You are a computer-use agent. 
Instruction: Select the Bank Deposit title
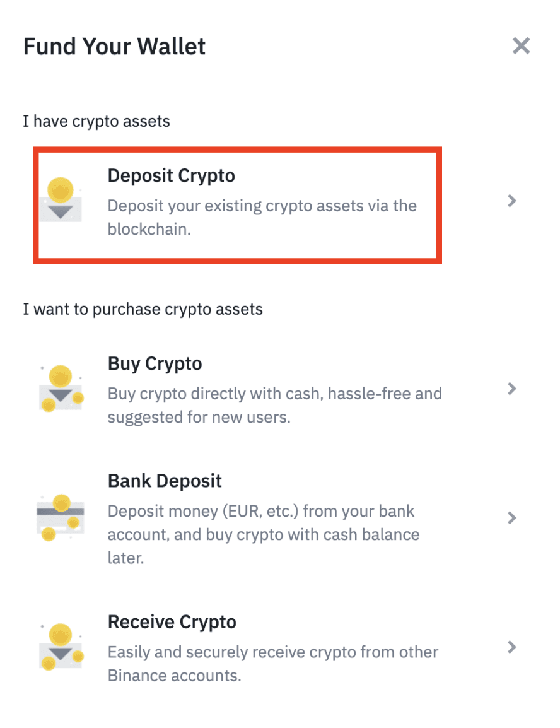click(x=165, y=481)
